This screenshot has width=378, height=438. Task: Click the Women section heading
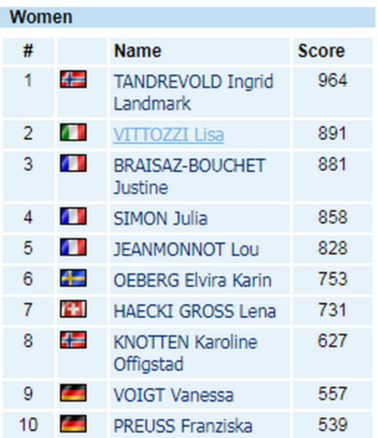[41, 17]
